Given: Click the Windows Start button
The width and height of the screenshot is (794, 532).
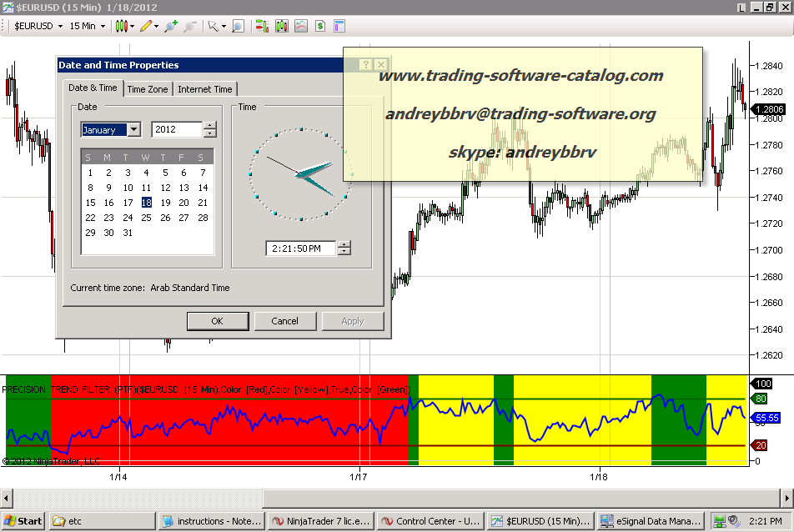Looking at the screenshot, I should click(x=23, y=521).
